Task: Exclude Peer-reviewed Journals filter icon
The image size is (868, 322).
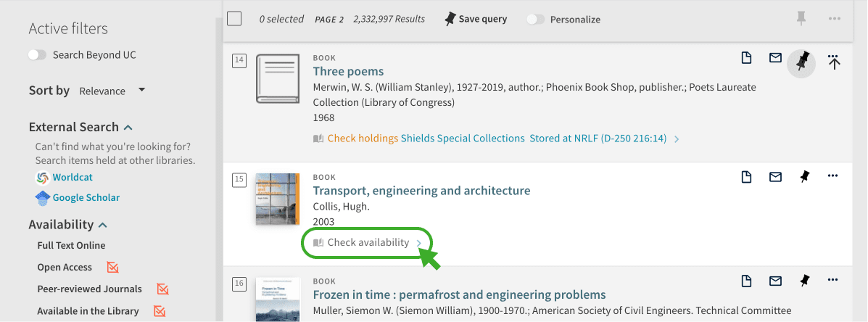Action: coord(163,289)
